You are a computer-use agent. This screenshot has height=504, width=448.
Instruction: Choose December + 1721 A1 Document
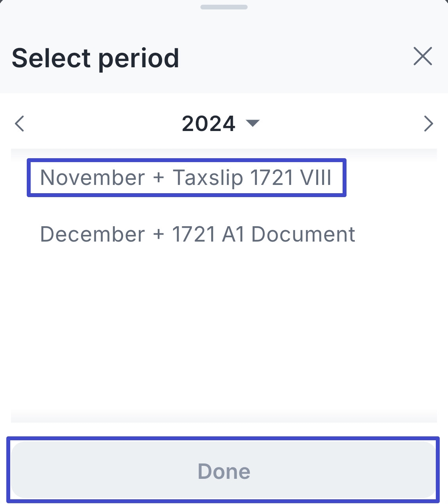point(197,234)
